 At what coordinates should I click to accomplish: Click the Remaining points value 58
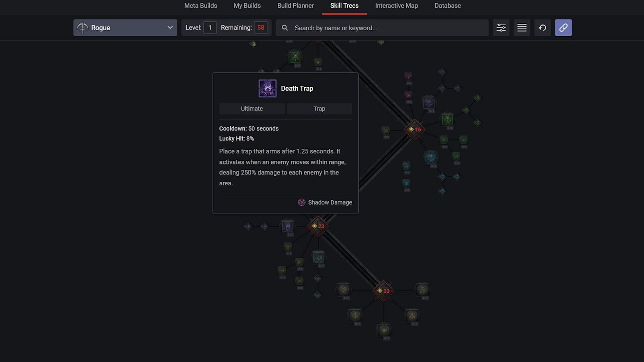261,28
